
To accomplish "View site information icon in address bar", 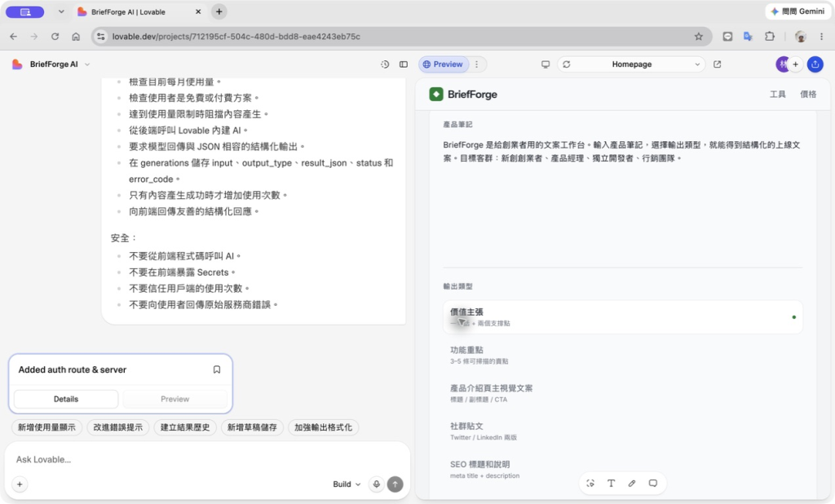I will tap(100, 36).
